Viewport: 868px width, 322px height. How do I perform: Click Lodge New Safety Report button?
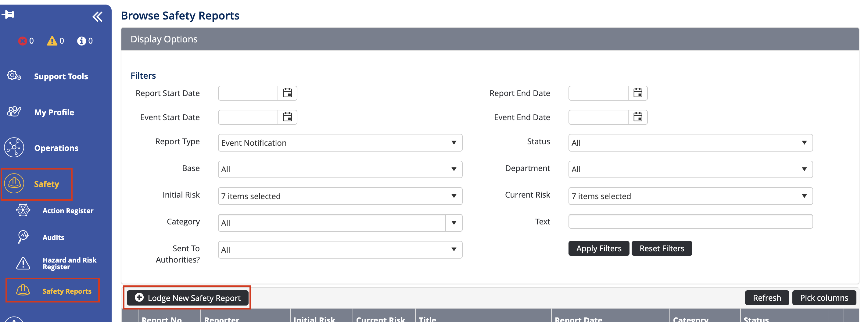tap(188, 298)
